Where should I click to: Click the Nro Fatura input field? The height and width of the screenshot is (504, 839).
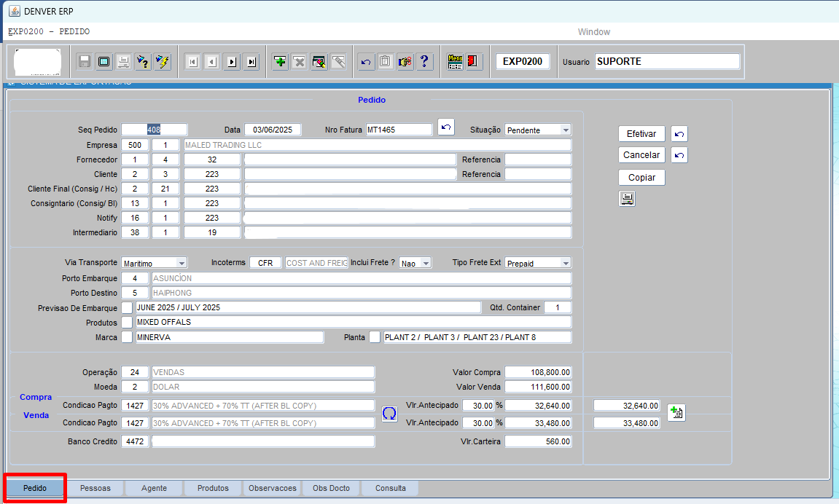click(x=399, y=130)
